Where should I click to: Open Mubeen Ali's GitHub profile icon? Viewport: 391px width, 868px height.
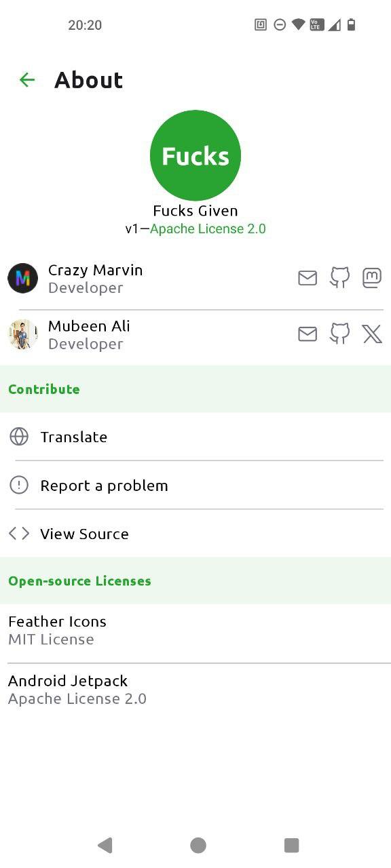coord(340,334)
